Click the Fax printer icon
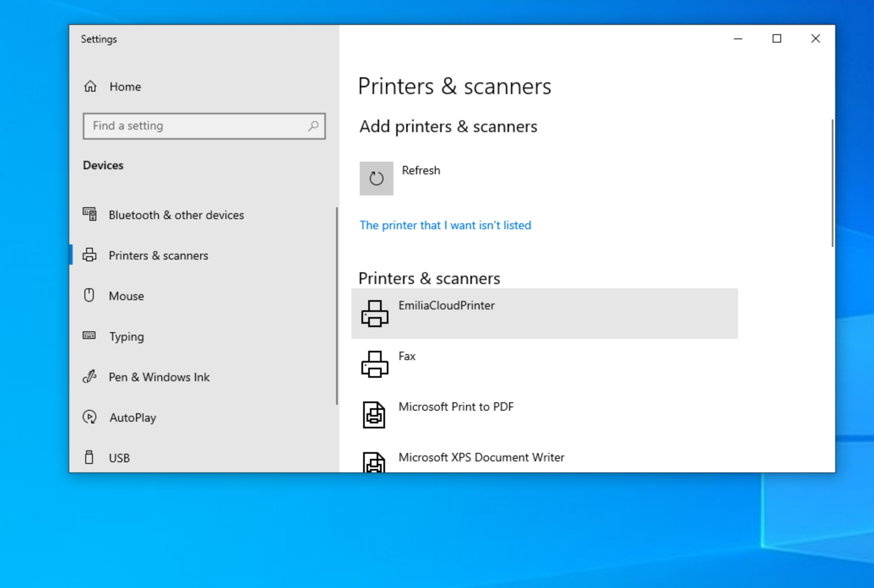 tap(375, 364)
